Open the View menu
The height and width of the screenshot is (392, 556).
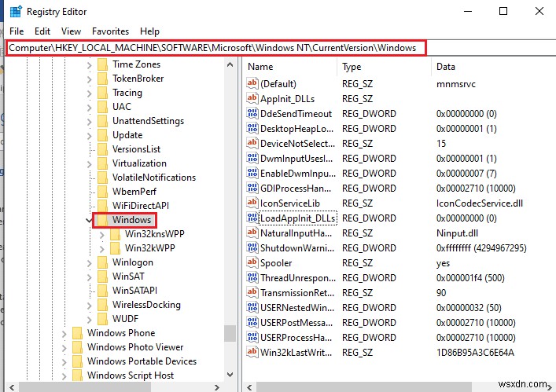(x=71, y=31)
